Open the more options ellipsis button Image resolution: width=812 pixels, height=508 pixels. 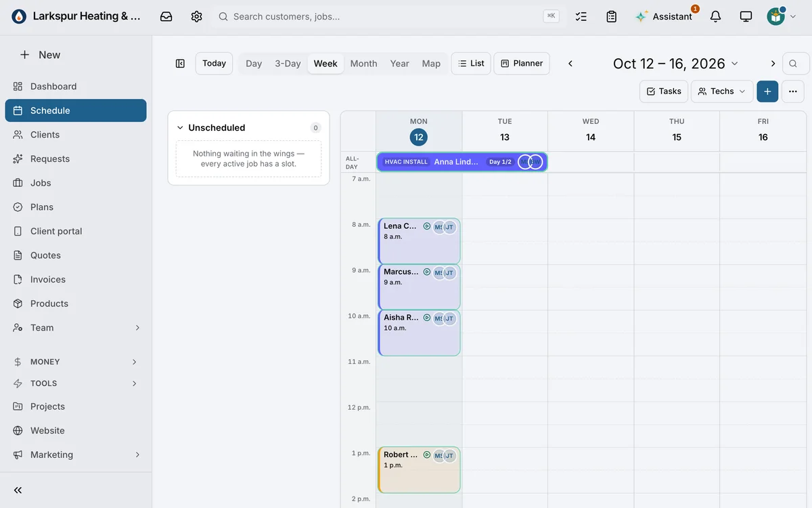[x=793, y=91]
